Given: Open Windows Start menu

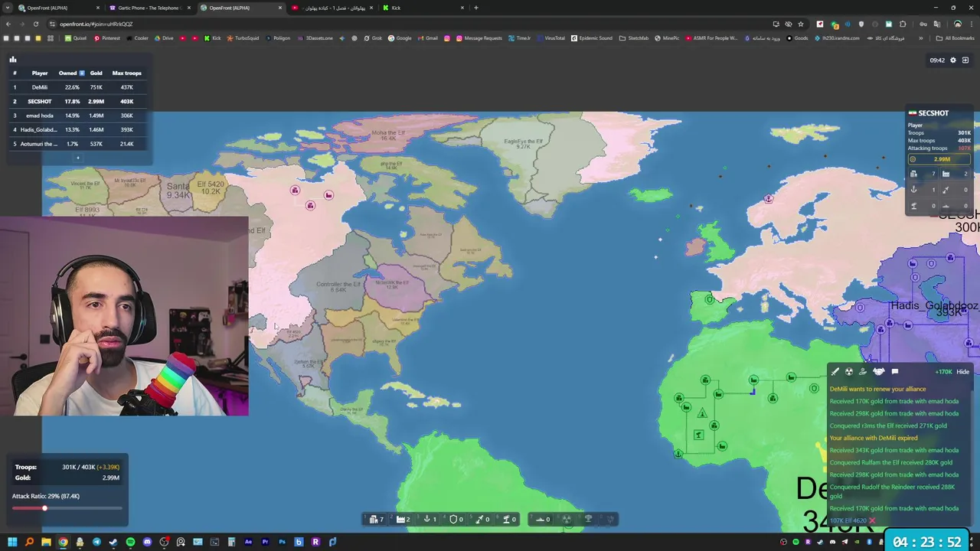Looking at the screenshot, I should point(12,542).
